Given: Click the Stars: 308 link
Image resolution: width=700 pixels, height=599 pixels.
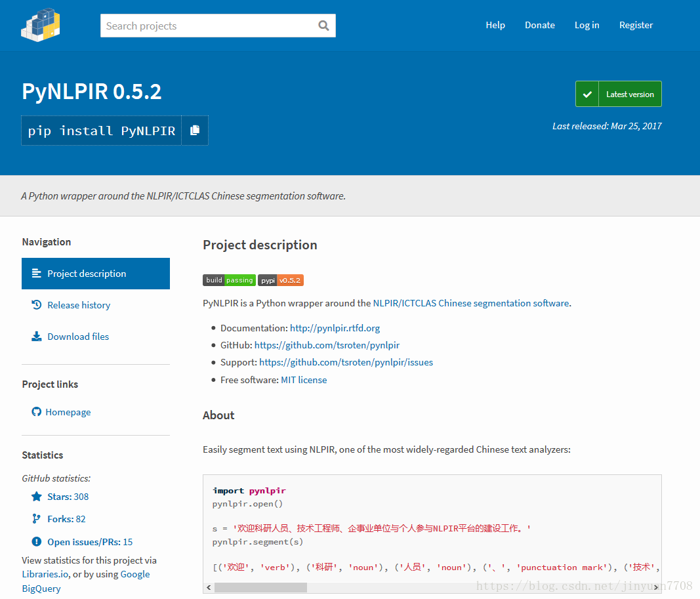Looking at the screenshot, I should [68, 497].
